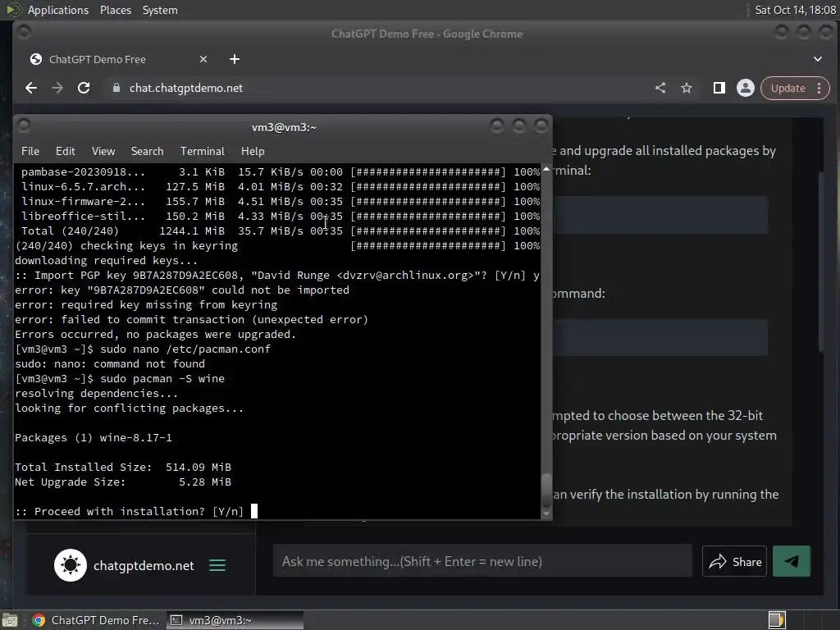
Task: Open Chrome side panel icon
Action: pos(719,88)
